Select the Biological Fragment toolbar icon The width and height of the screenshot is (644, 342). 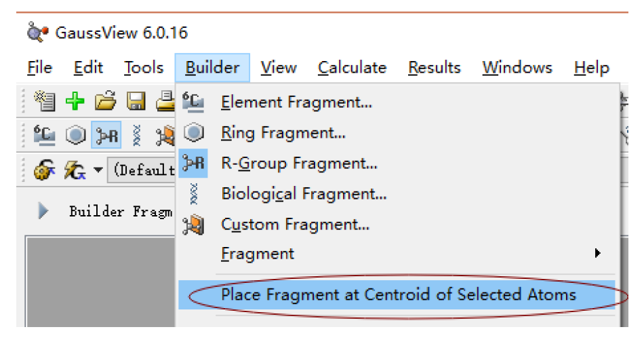pos(136,135)
